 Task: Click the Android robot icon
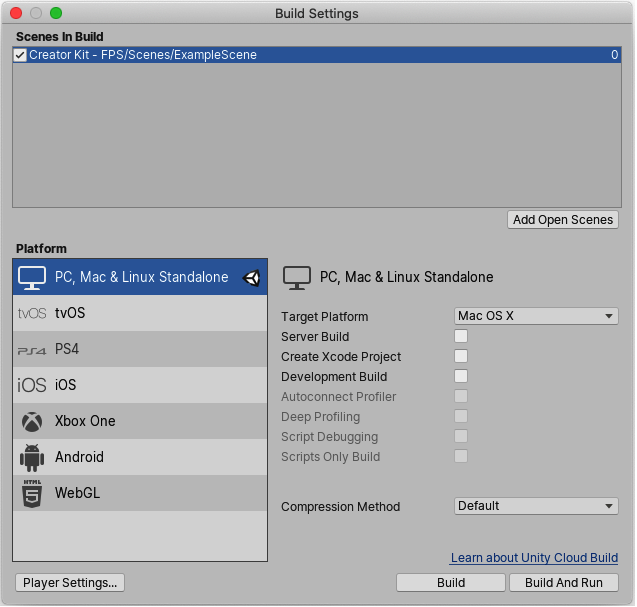click(x=32, y=458)
